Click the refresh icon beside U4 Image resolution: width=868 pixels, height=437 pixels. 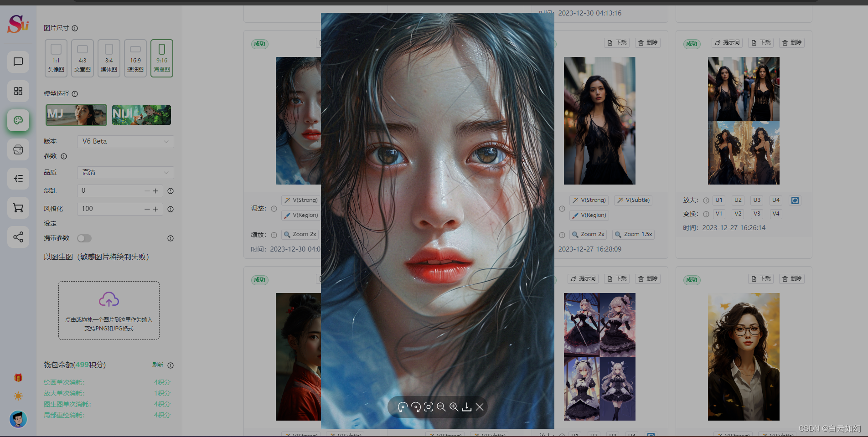tap(795, 201)
